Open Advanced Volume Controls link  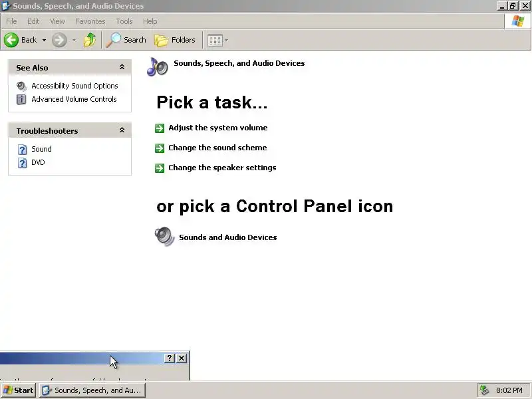coord(74,99)
